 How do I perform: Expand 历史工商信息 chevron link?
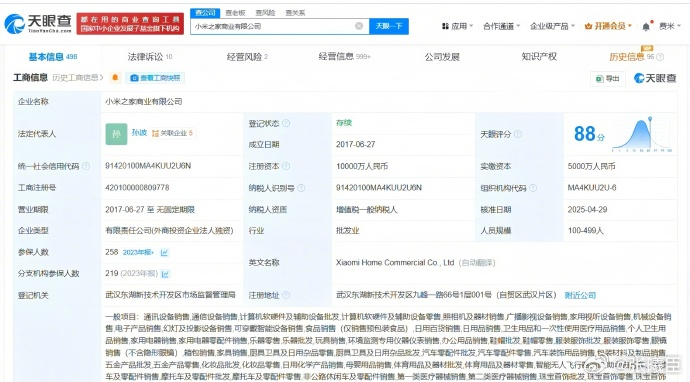point(78,77)
